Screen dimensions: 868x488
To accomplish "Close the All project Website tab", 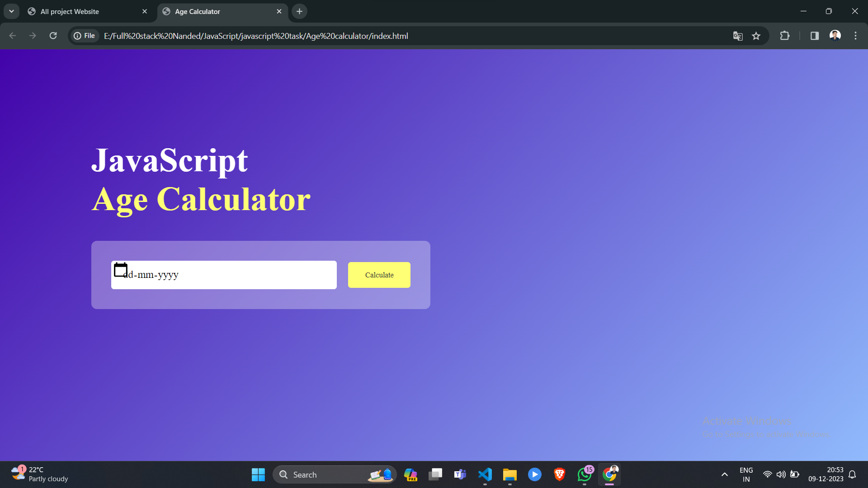I will coord(145,11).
